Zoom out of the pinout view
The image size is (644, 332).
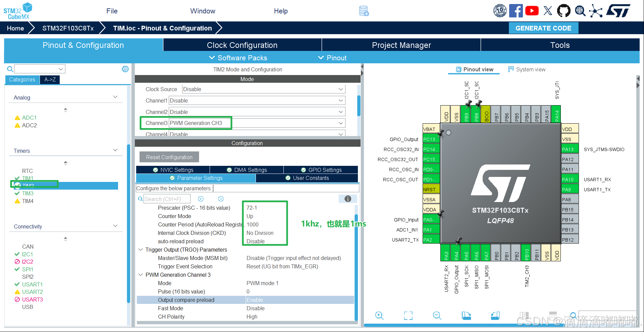[437, 316]
